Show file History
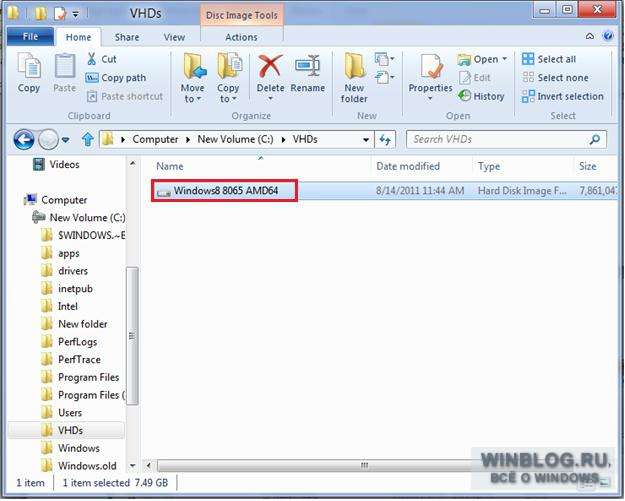Image resolution: width=625 pixels, height=501 pixels. (x=481, y=96)
